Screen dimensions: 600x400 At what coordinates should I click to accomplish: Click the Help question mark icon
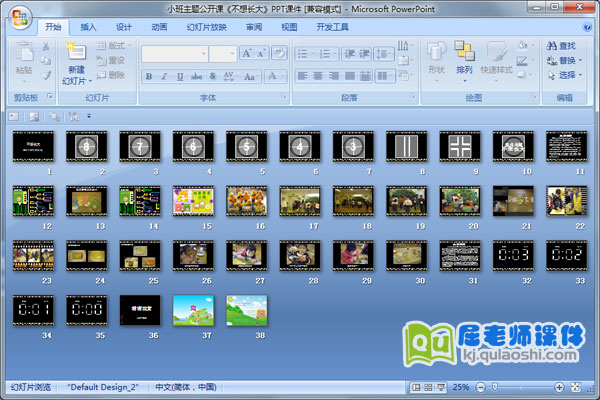point(587,27)
